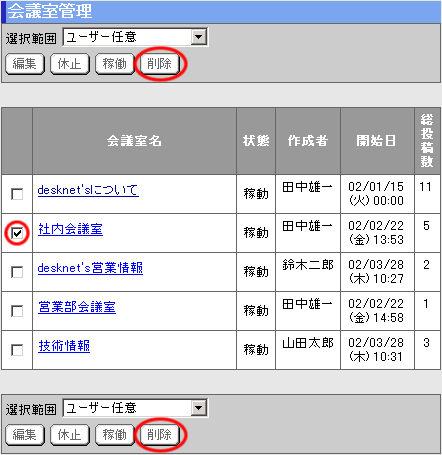Click the bottom 休止 suspend button

click(x=70, y=435)
